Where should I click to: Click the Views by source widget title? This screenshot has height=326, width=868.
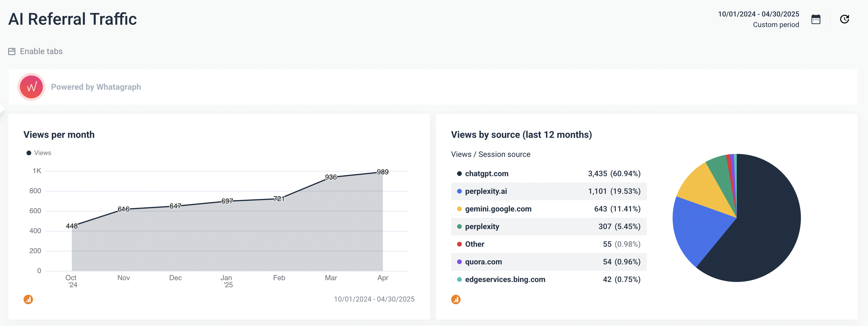coord(521,135)
